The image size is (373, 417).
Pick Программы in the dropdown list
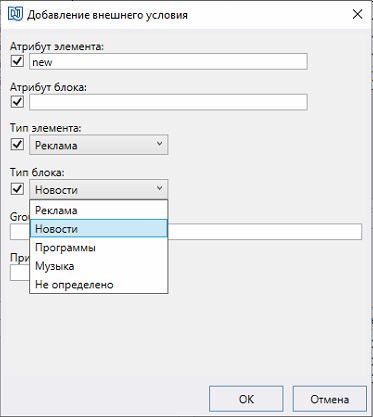coord(99,248)
